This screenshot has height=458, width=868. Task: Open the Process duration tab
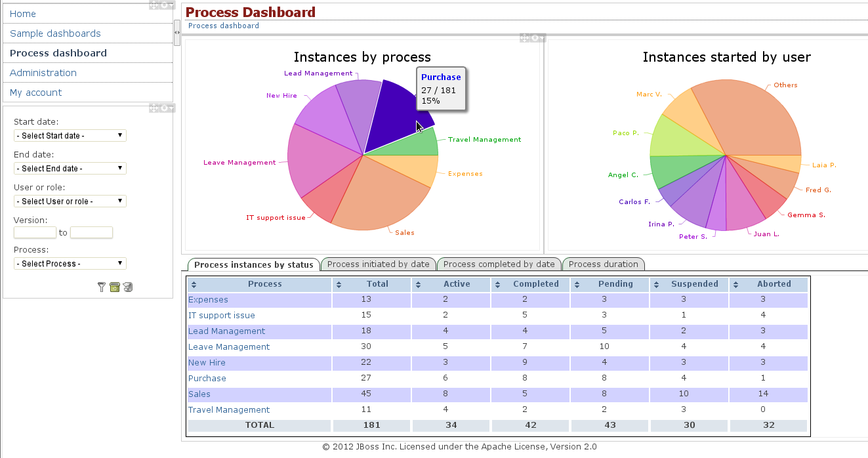point(603,264)
